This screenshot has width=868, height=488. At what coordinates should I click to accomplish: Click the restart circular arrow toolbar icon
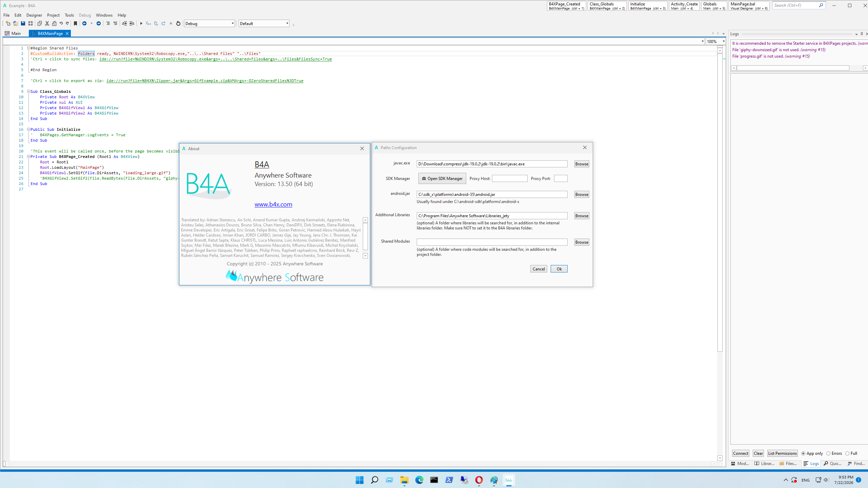click(x=178, y=23)
